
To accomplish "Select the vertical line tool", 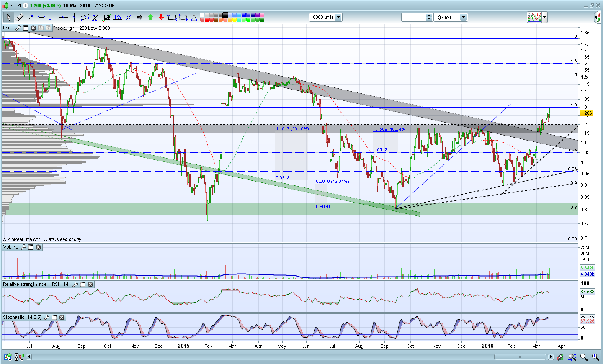I will pos(74,17).
